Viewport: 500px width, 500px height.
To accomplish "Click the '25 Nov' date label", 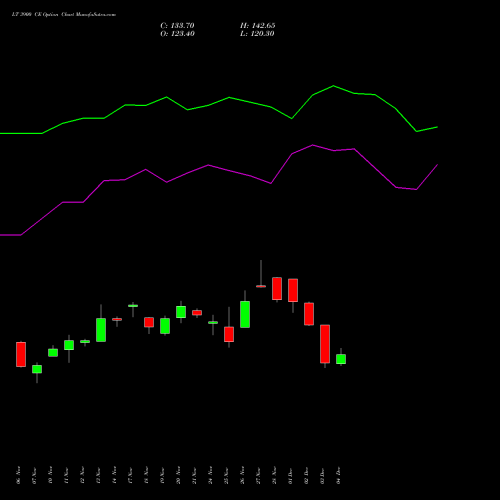I will click(226, 475).
